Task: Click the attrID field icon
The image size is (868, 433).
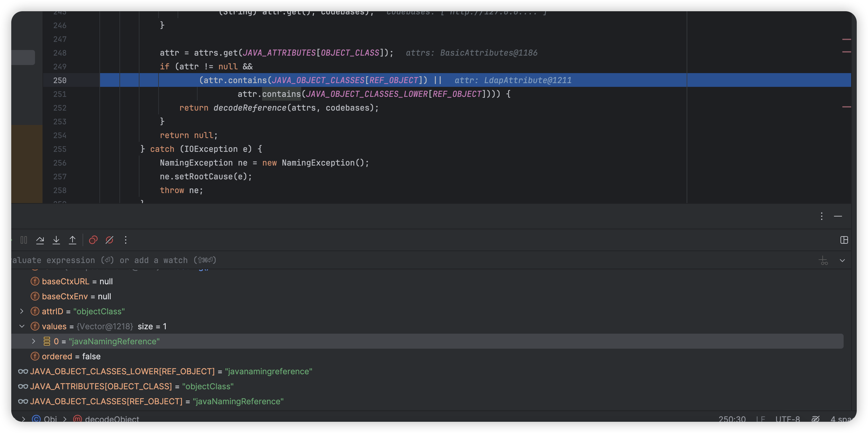Action: point(35,311)
